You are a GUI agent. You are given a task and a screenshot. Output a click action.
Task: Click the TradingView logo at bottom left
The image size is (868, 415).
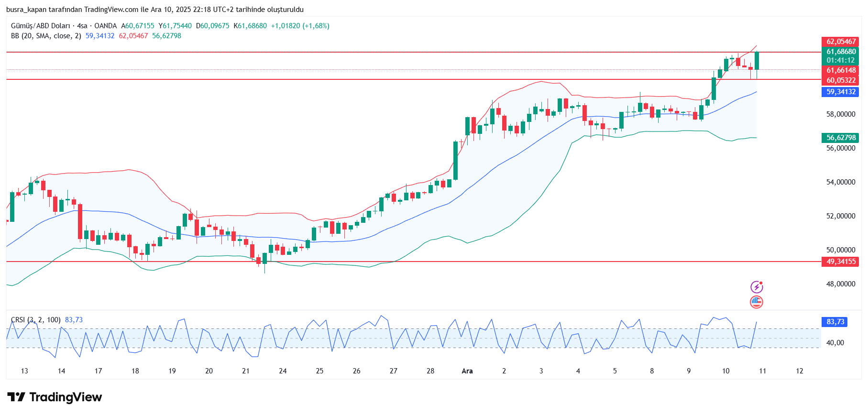tap(55, 397)
